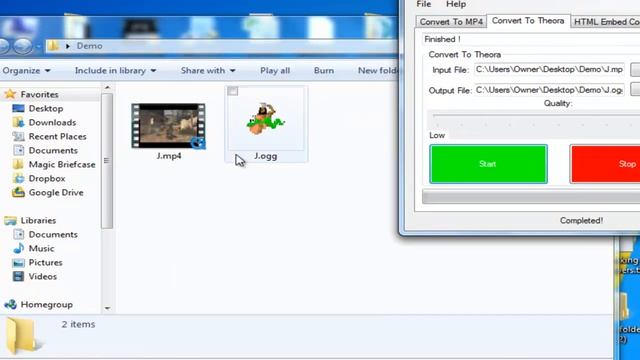Open the Pictures library icon
Image resolution: width=640 pixels, height=360 pixels.
18,262
